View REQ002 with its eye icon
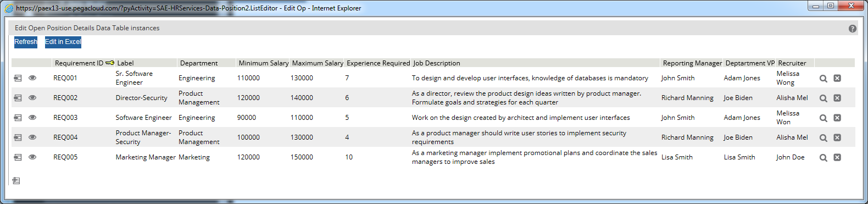The width and height of the screenshot is (868, 204). 32,98
